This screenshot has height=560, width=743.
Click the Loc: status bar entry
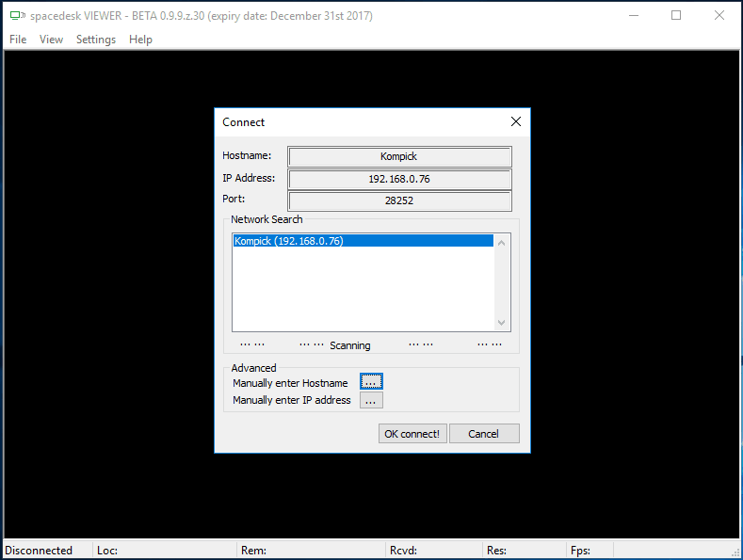tap(107, 550)
